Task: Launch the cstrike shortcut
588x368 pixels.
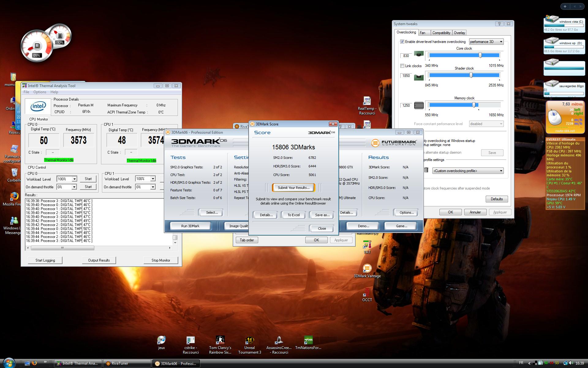Action: coord(190,345)
